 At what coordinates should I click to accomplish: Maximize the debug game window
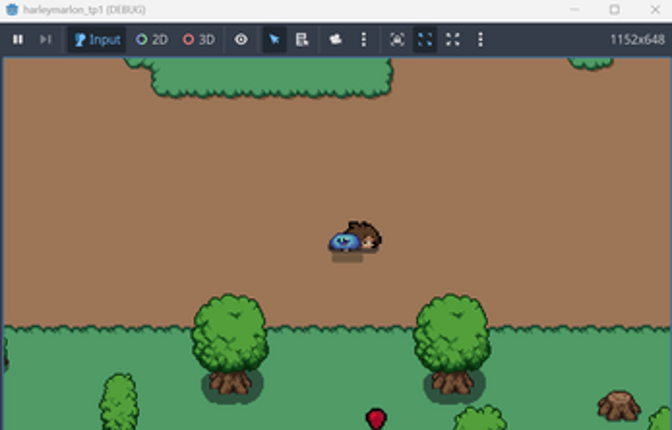614,9
